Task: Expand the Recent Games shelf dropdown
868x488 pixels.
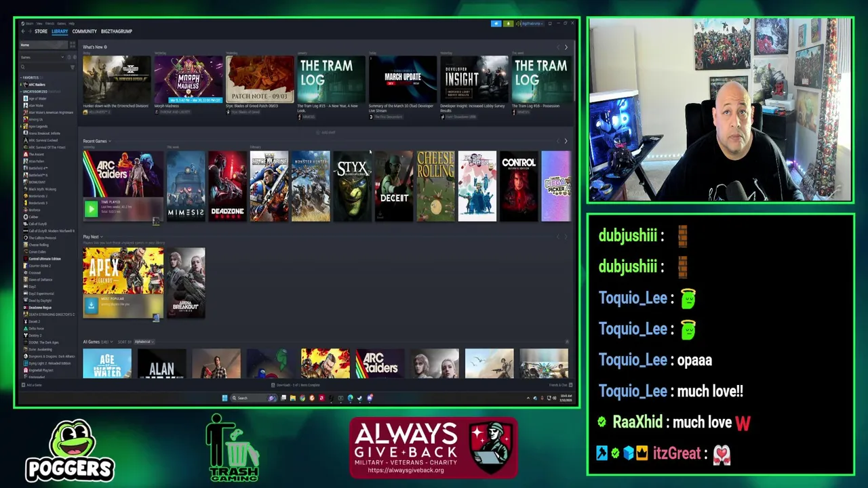Action: click(109, 141)
